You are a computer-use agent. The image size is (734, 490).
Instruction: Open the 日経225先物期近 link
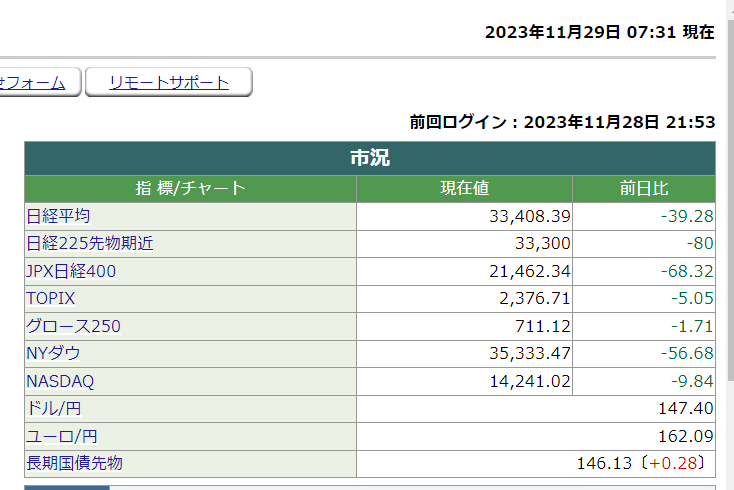point(90,243)
